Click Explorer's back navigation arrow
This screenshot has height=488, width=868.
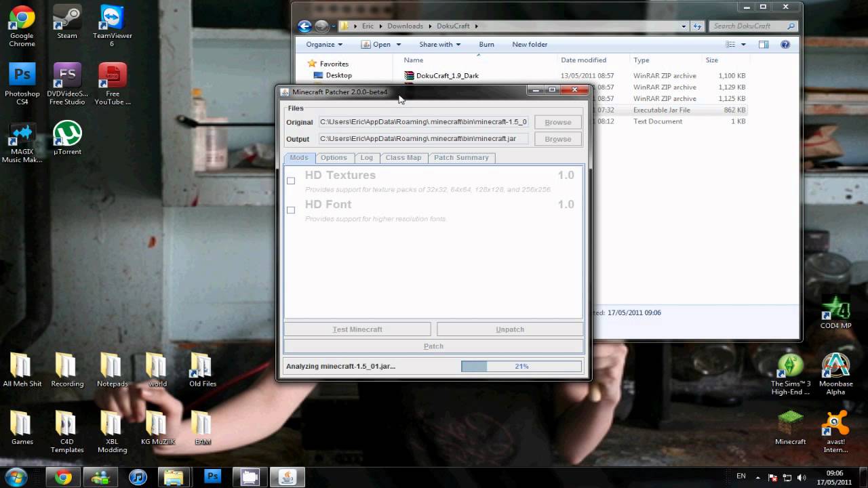tap(304, 26)
